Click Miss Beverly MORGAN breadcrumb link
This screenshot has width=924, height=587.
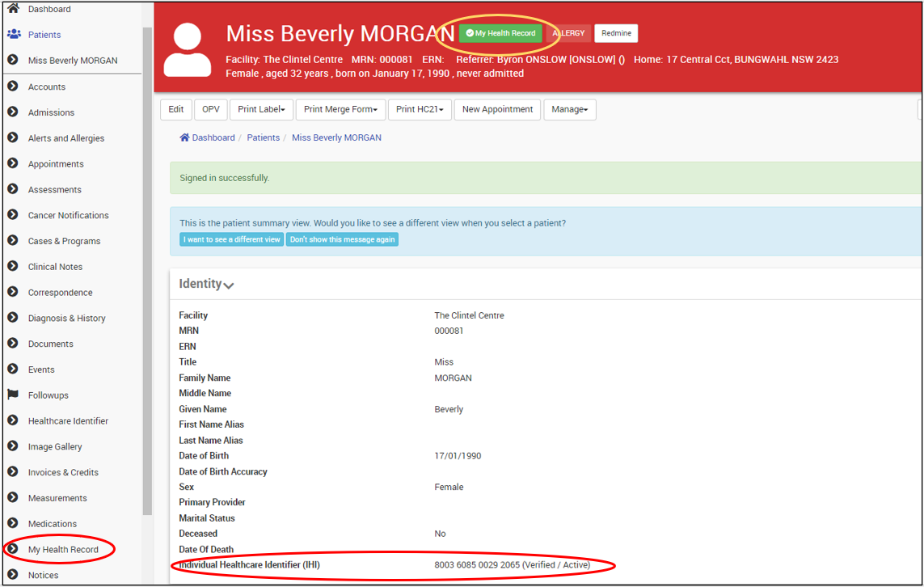point(336,137)
